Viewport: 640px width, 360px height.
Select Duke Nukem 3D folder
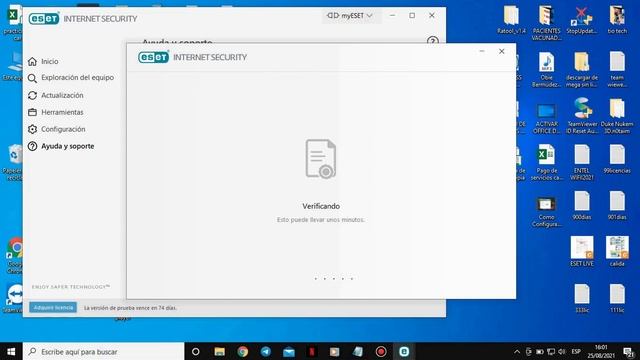pyautogui.click(x=617, y=116)
